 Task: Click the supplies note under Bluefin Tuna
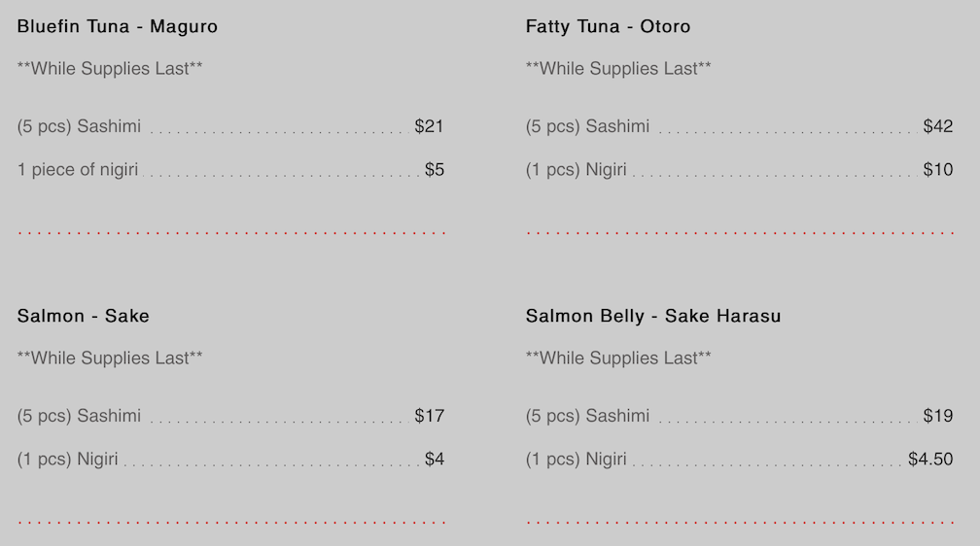pyautogui.click(x=110, y=69)
